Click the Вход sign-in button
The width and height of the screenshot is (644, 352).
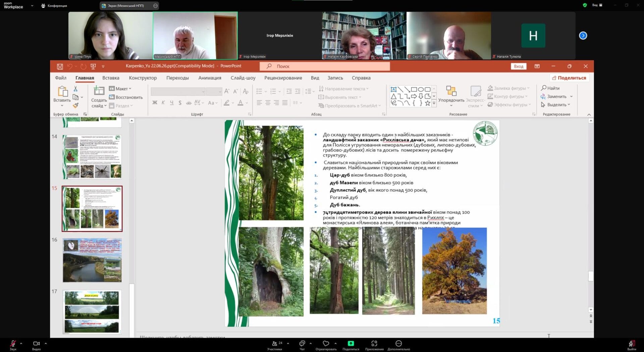(519, 67)
